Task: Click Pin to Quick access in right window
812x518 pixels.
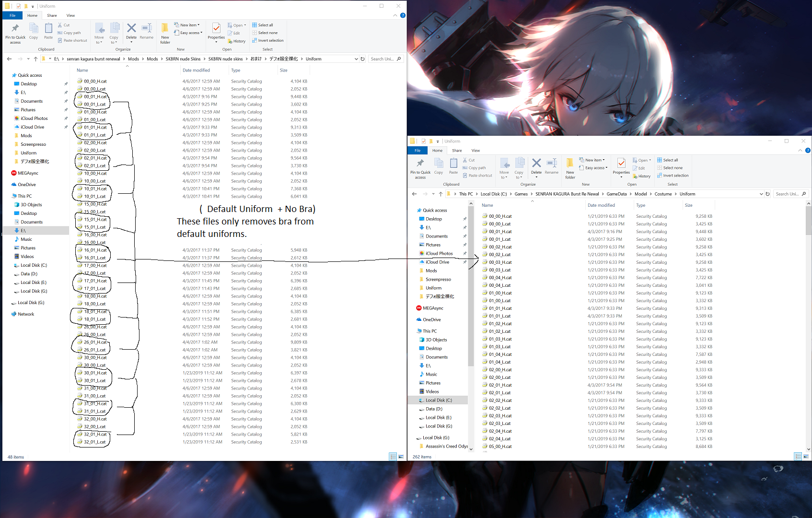Action: pyautogui.click(x=420, y=169)
